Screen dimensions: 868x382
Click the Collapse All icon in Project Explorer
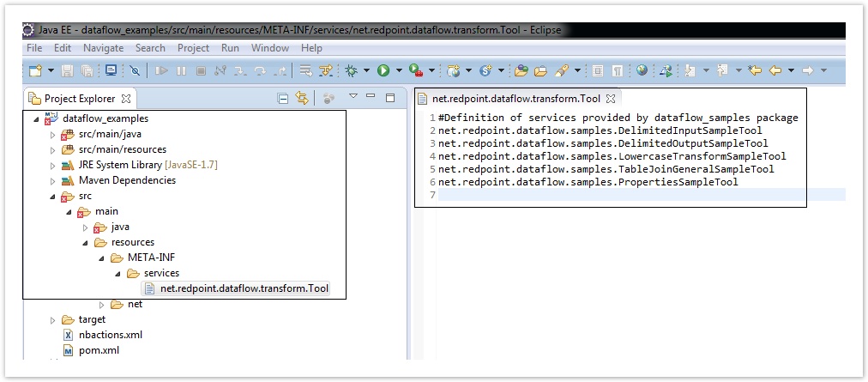click(x=283, y=99)
